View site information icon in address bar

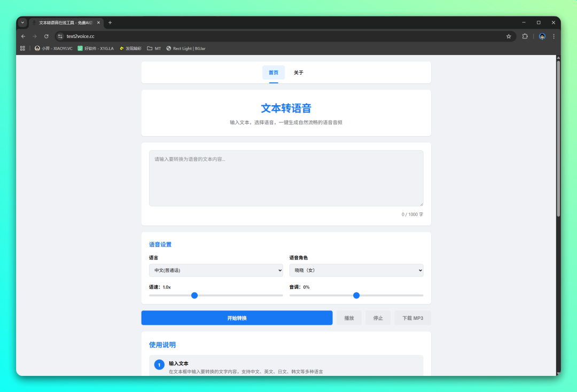(60, 36)
